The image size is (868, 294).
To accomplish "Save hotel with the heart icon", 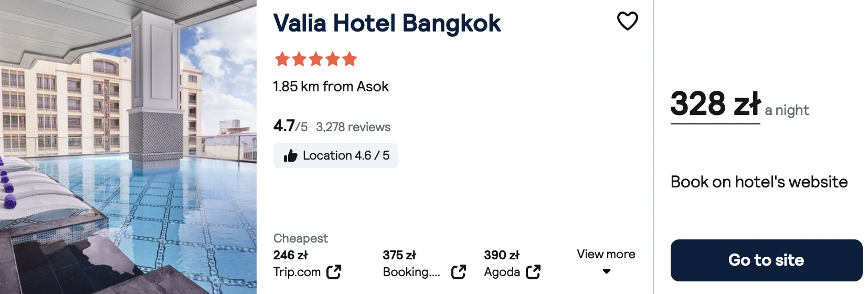I will click(x=627, y=21).
